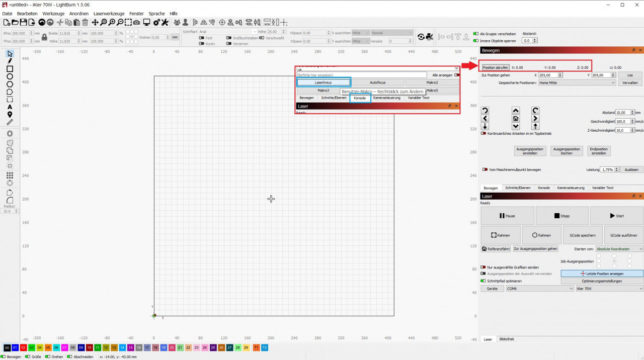Screen dimensions: 644x360
Task: Click the camera capture icon in toolbar
Action: point(137,23)
